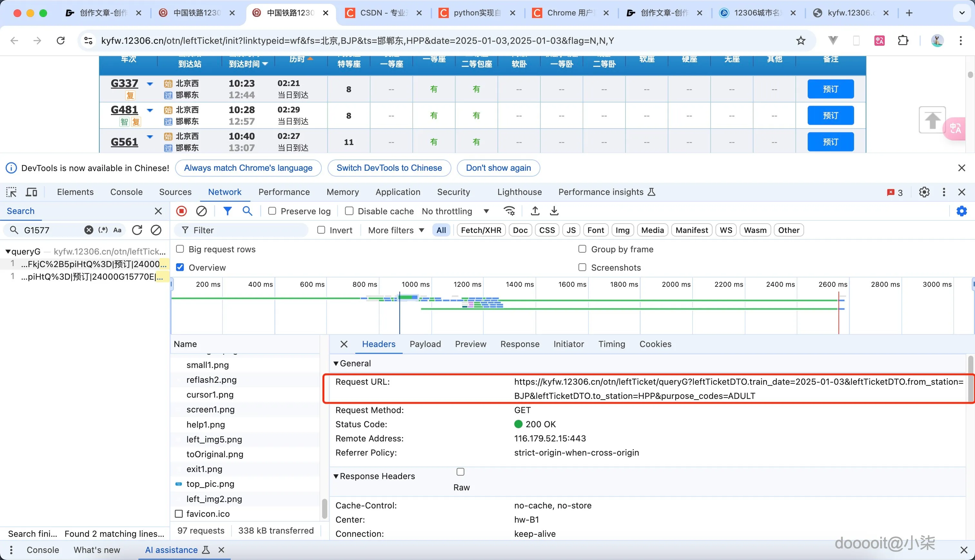Switch to the Elements panel

click(x=75, y=192)
